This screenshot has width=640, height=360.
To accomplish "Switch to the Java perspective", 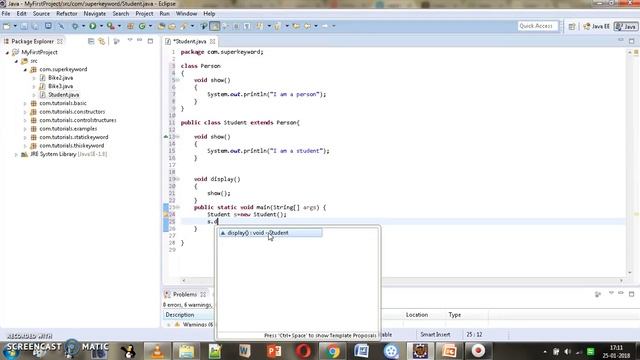I will pos(626,26).
